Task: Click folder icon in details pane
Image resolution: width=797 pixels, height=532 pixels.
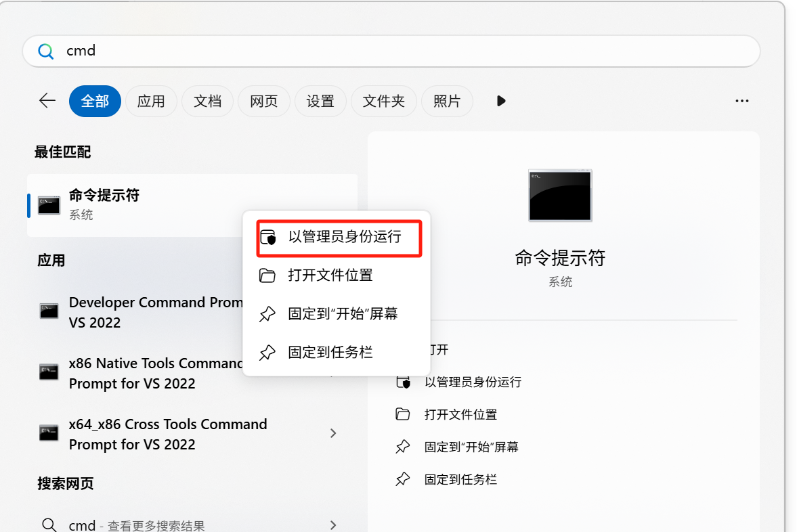Action: (403, 414)
